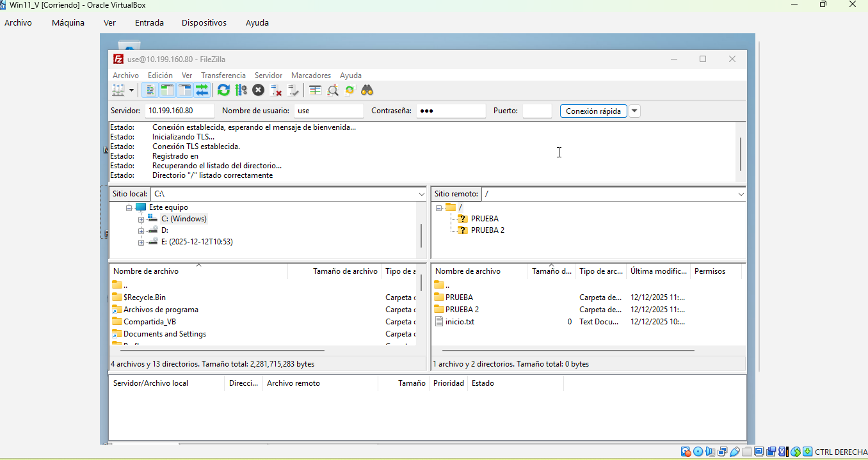Click the Conexión rápida button
Screen dimensions: 868x460
point(593,111)
